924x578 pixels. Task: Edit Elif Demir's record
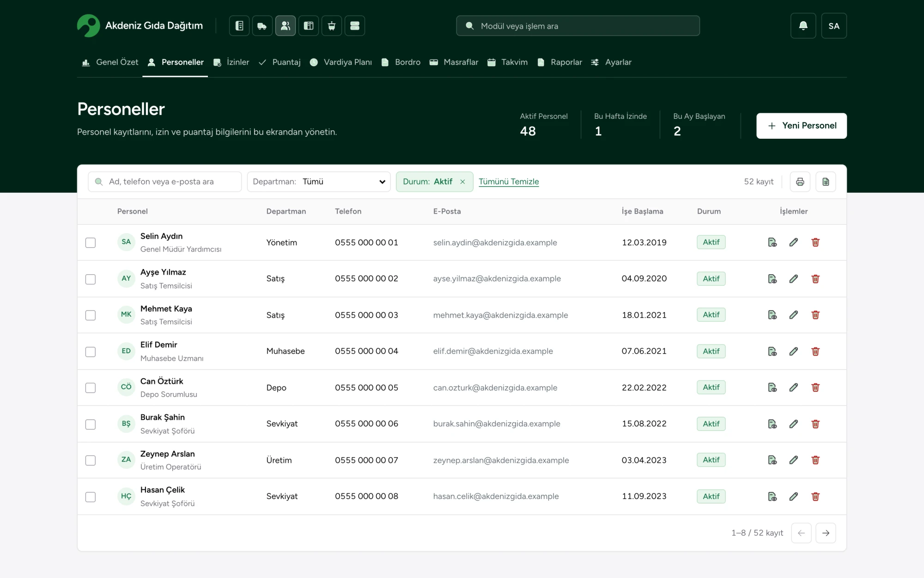pyautogui.click(x=794, y=351)
